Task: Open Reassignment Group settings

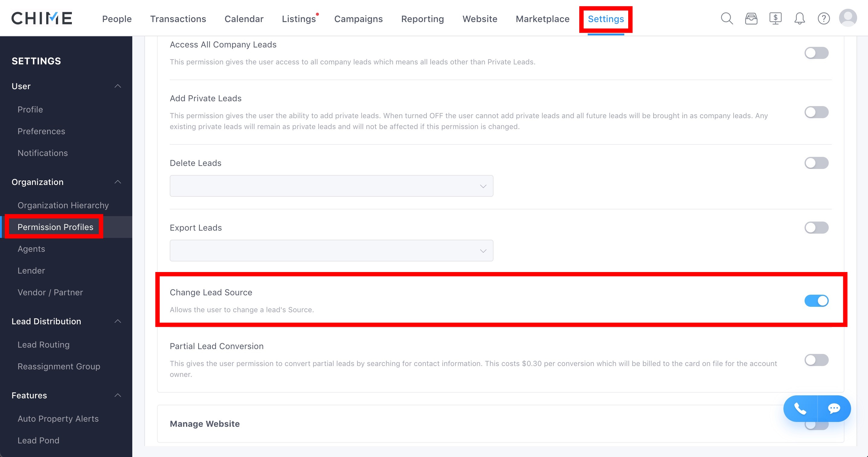Action: point(59,366)
